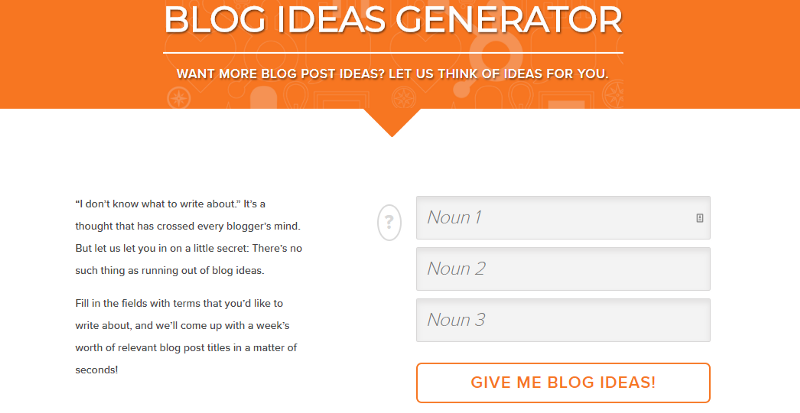
Task: Click the word "seconds!" ending the instructions
Action: (x=97, y=370)
